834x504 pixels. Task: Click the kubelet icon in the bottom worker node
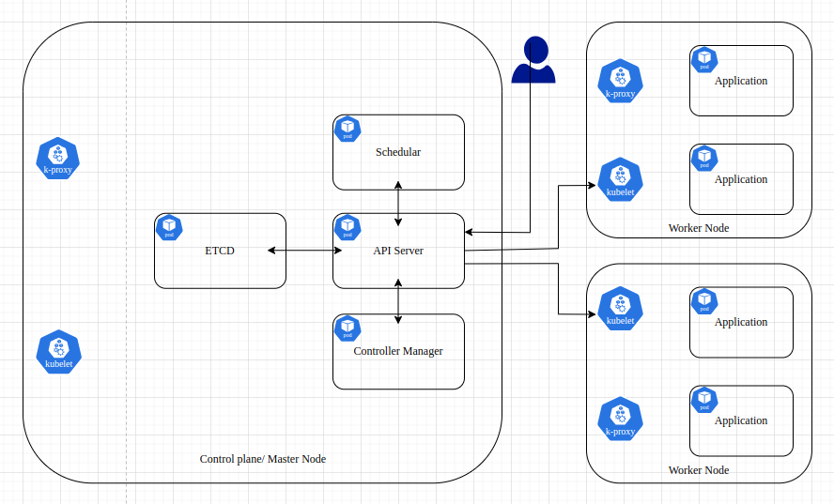[620, 309]
